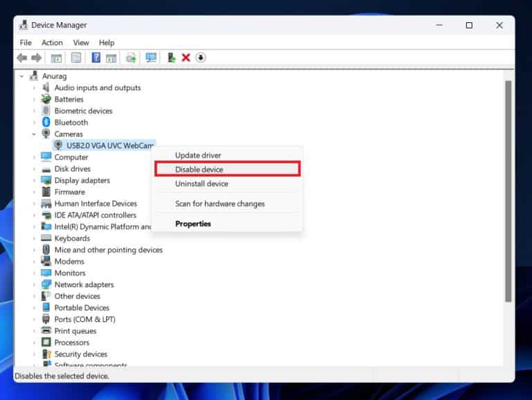532x400 pixels.
Task: Click the Device Manager title bar icon
Action: [x=24, y=25]
